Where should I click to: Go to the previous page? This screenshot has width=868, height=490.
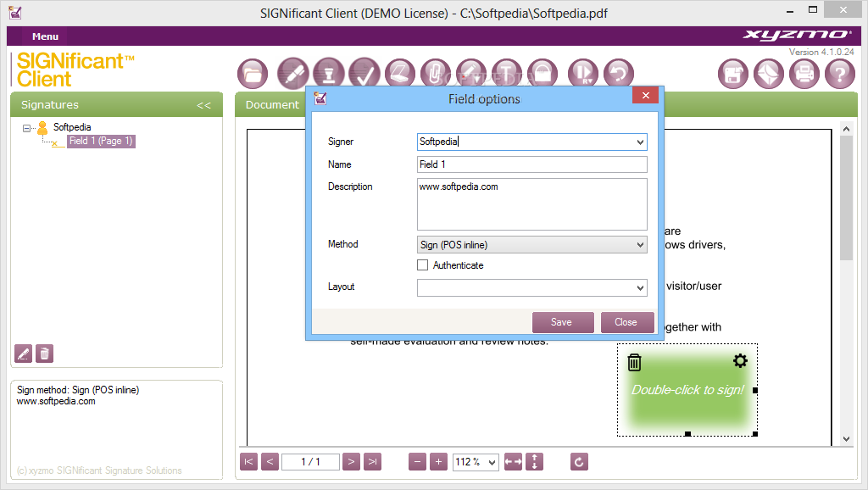pyautogui.click(x=270, y=461)
